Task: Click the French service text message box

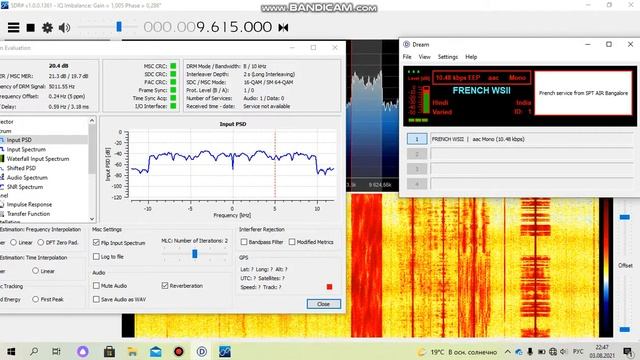Action: point(583,93)
